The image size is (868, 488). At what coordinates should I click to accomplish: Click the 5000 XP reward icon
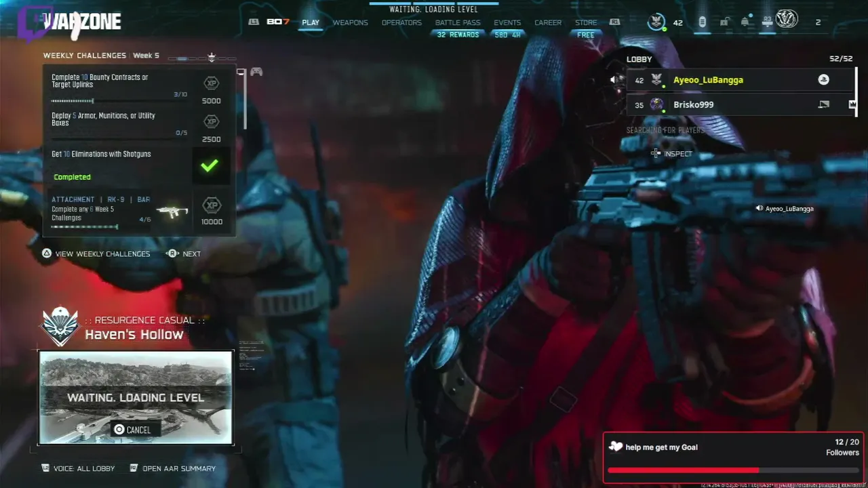click(x=212, y=83)
